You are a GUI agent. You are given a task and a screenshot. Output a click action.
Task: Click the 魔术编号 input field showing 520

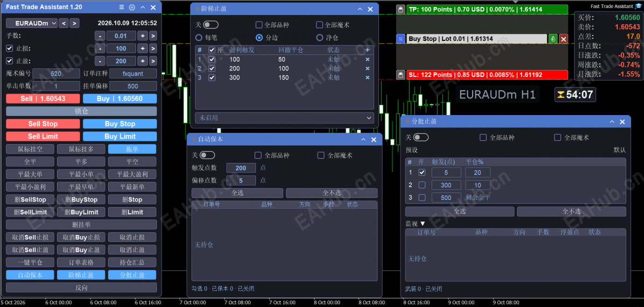56,74
